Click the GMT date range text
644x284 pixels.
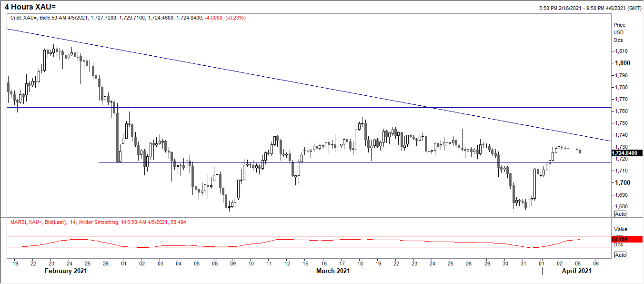(590, 8)
